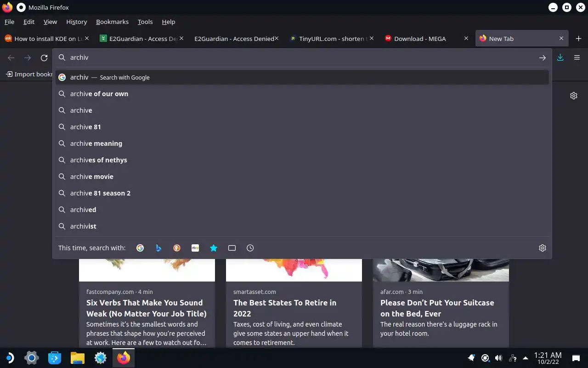This screenshot has width=588, height=368.
Task: Open the Firefox hamburger application menu
Action: (577, 57)
